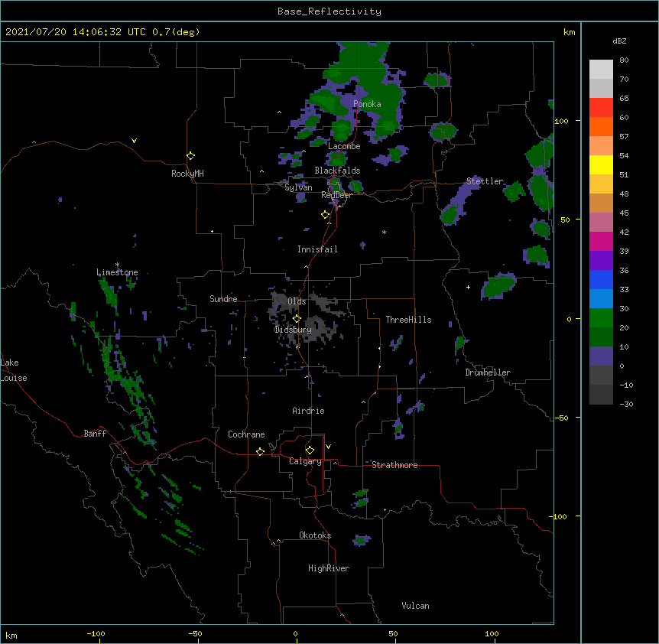Image resolution: width=659 pixels, height=644 pixels.
Task: Click the km unit label at bottom left
Action: (x=11, y=636)
